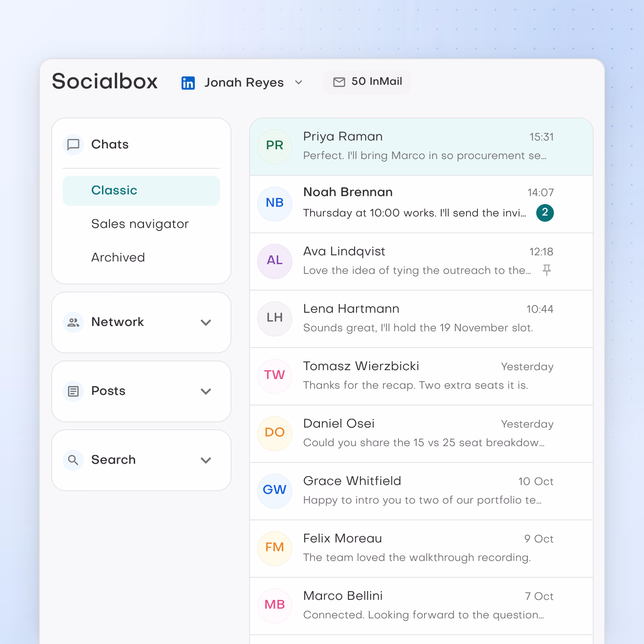
Task: Click Tomasz Wierzbicki's TW avatar
Action: (275, 376)
